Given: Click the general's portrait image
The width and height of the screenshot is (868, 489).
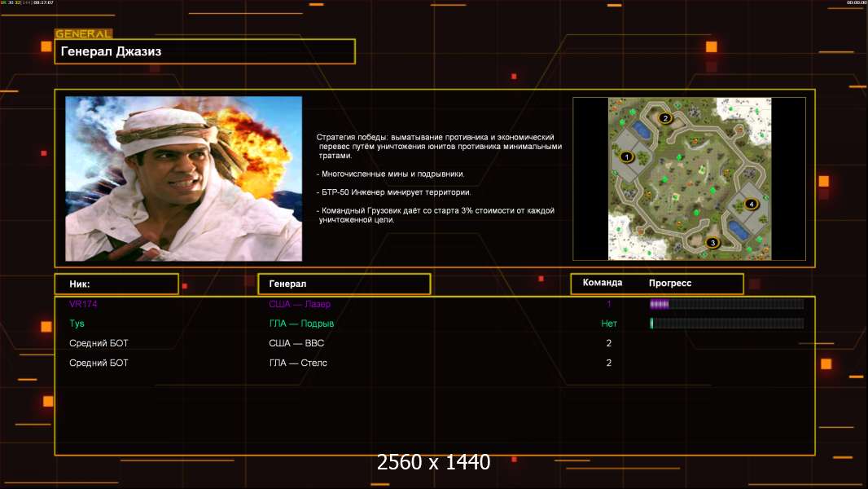Looking at the screenshot, I should [x=183, y=178].
